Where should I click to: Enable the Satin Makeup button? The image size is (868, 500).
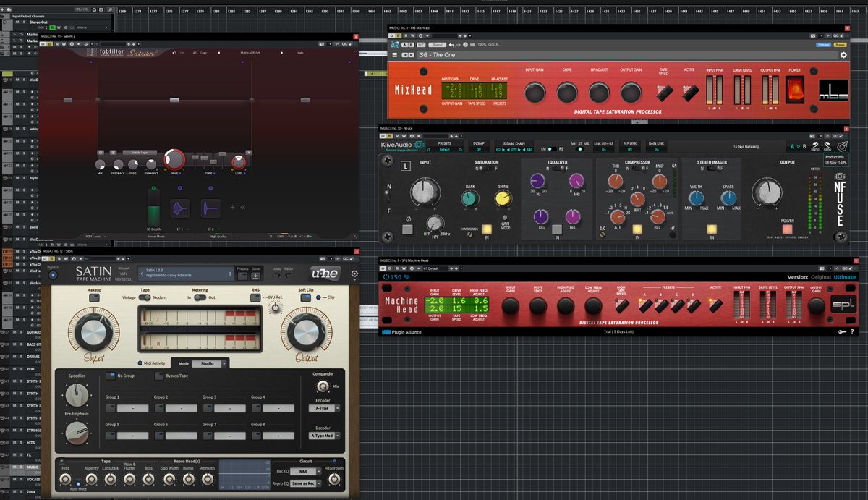[x=94, y=297]
